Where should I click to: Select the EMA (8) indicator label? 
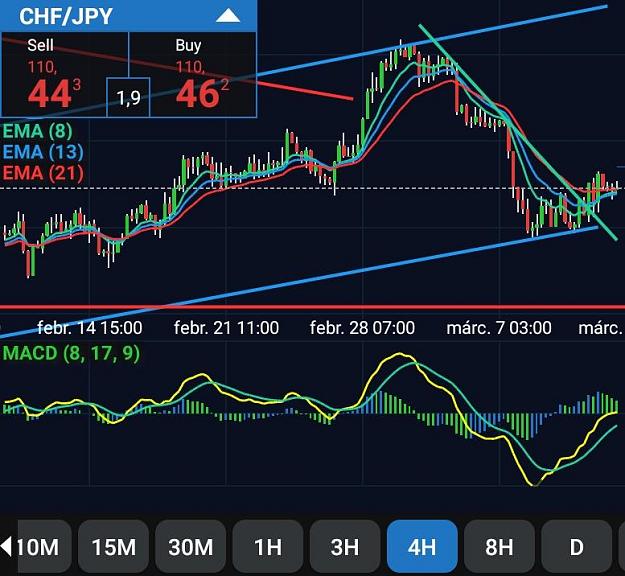point(37,131)
